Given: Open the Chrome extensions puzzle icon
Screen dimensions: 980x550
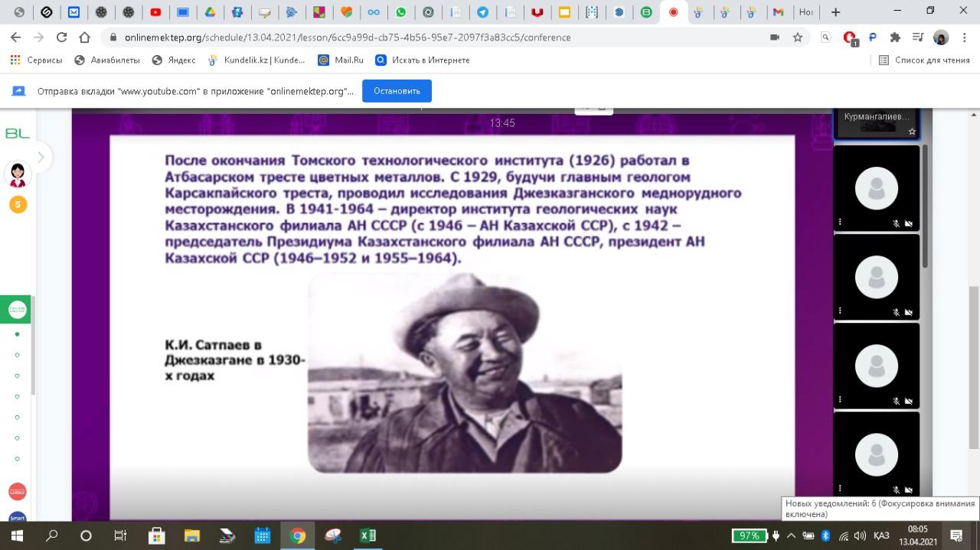Looking at the screenshot, I should [x=895, y=37].
